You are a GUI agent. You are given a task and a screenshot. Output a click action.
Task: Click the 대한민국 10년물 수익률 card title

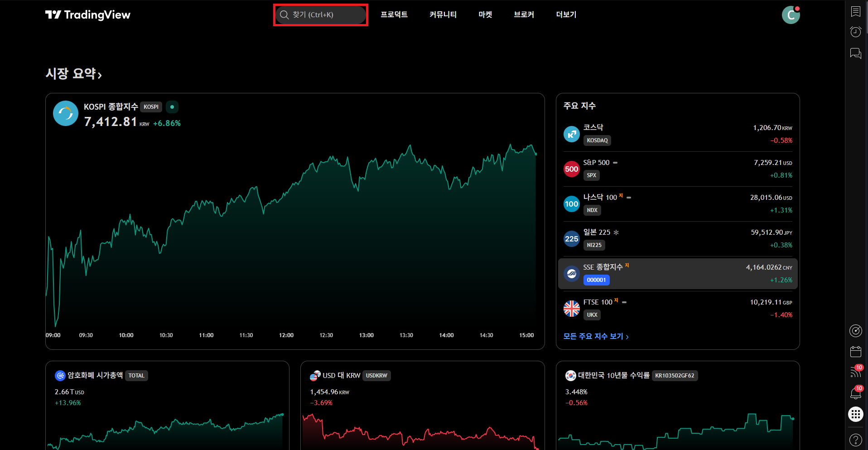[x=613, y=375]
